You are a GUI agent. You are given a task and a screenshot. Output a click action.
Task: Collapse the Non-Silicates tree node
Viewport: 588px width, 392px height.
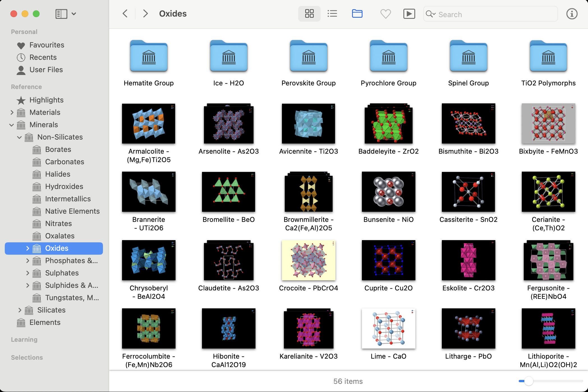(x=19, y=137)
